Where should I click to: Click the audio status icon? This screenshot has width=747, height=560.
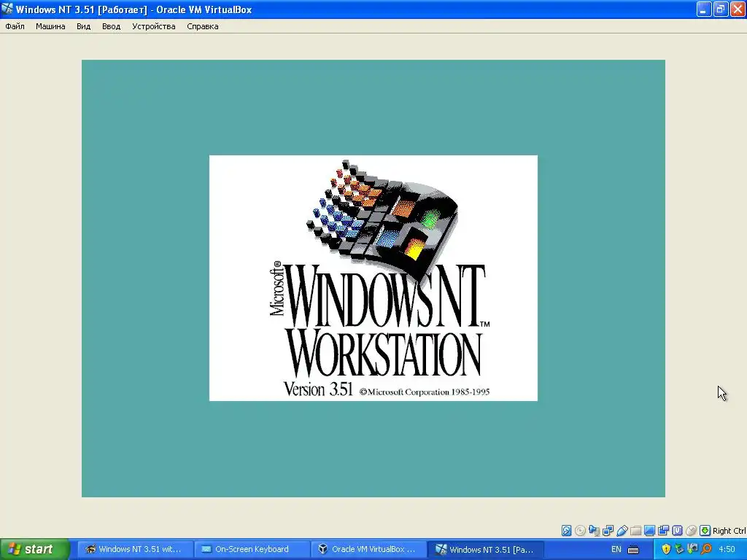pos(594,531)
